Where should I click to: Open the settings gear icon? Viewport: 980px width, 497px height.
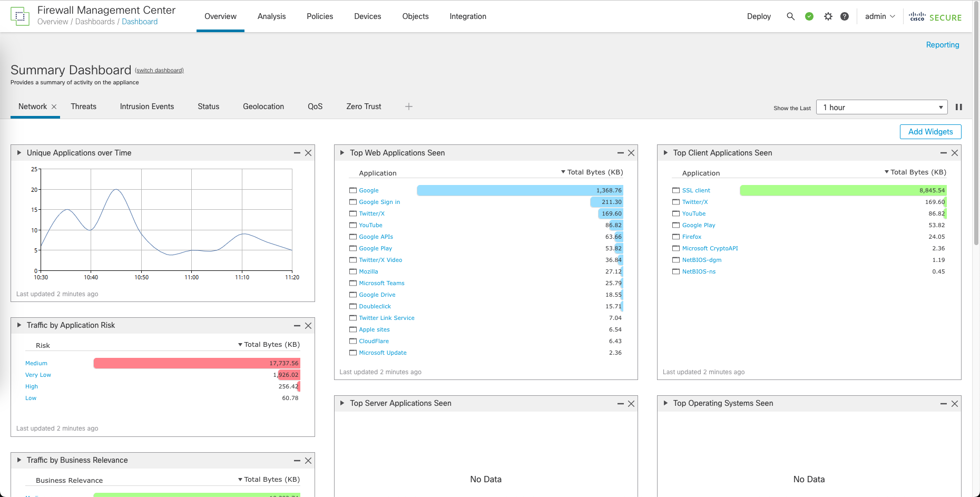click(828, 16)
